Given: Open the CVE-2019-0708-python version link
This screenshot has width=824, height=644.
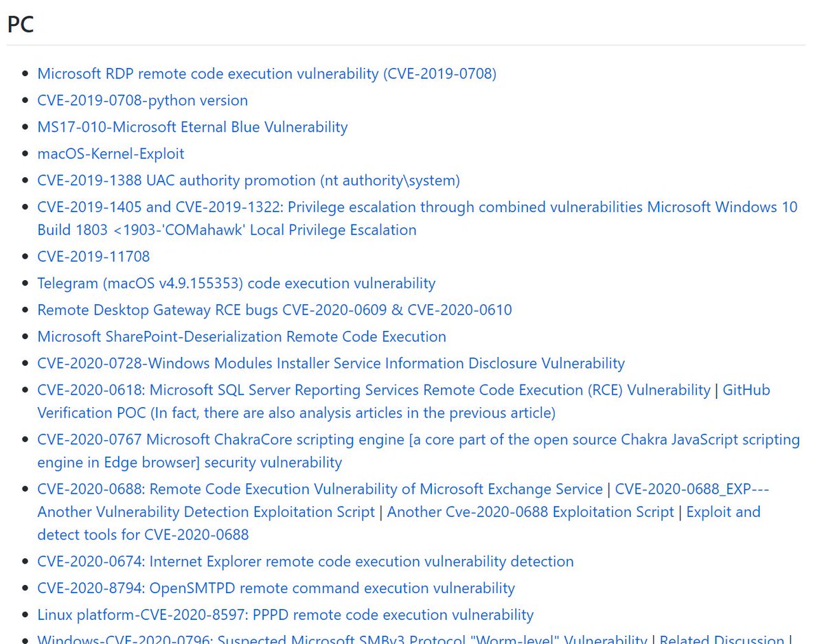Looking at the screenshot, I should coord(142,100).
